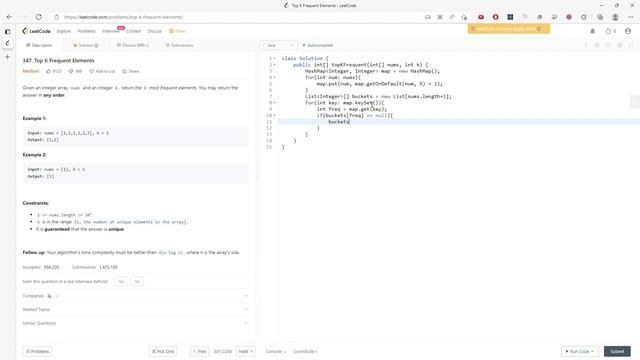Add a new tab with plus icon

(7, 57)
